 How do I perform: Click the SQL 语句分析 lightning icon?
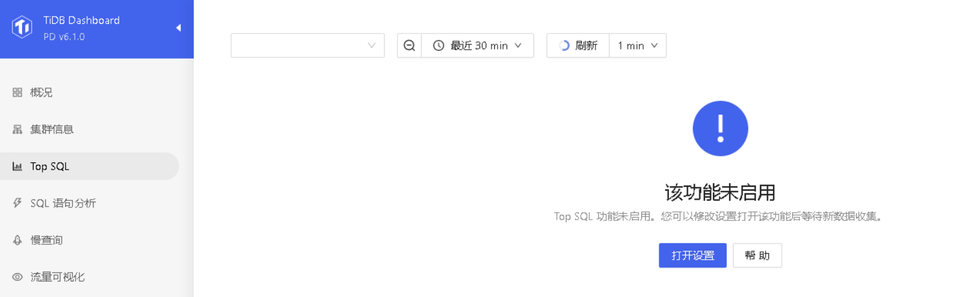pyautogui.click(x=17, y=204)
